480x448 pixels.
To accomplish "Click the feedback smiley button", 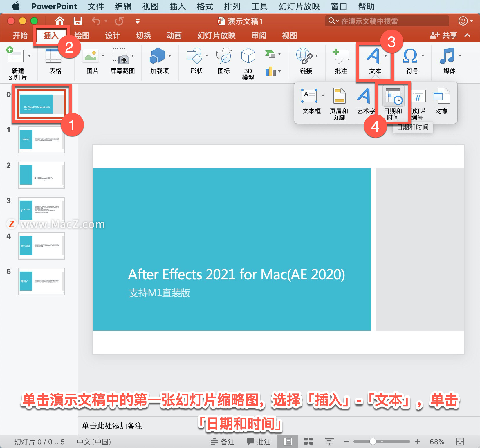I will [x=463, y=21].
